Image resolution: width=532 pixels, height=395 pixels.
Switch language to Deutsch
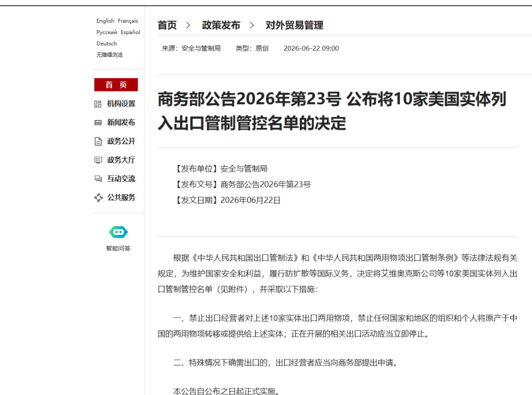pyautogui.click(x=107, y=43)
